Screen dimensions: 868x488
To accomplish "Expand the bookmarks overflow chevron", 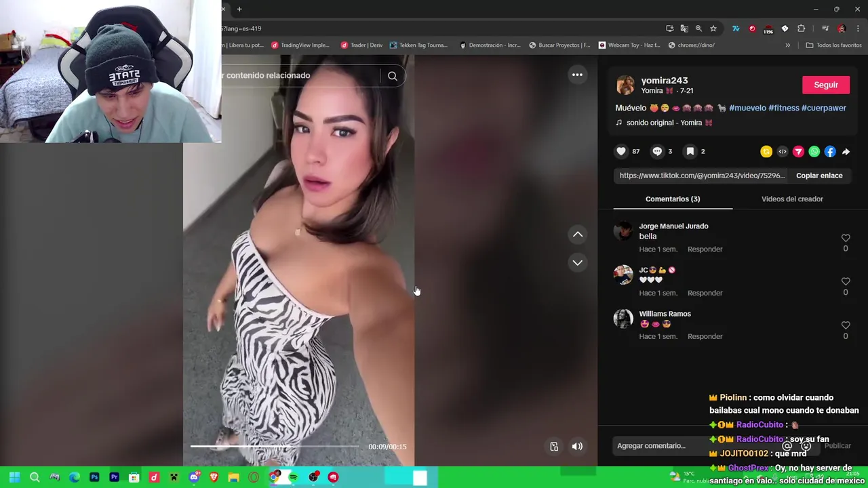I will pyautogui.click(x=787, y=45).
